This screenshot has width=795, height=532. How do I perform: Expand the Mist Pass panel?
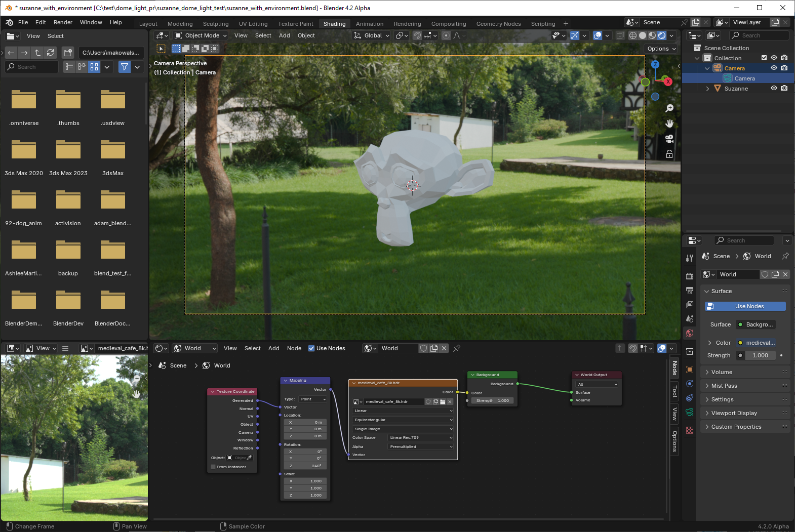(x=745, y=386)
